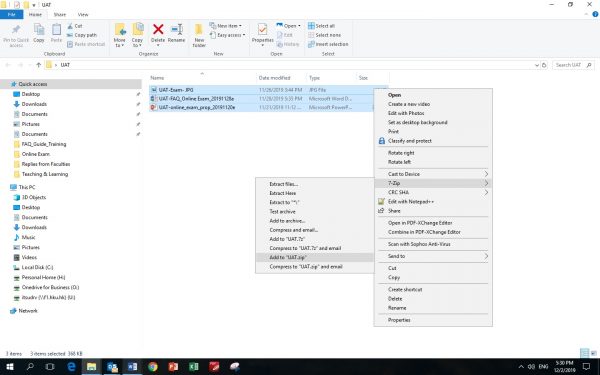Click the Search UAT field

573,65
